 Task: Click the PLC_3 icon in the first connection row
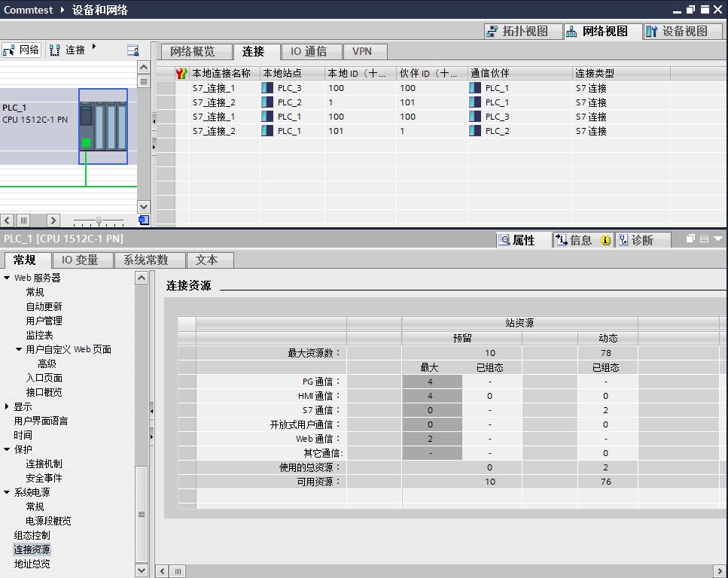(267, 88)
